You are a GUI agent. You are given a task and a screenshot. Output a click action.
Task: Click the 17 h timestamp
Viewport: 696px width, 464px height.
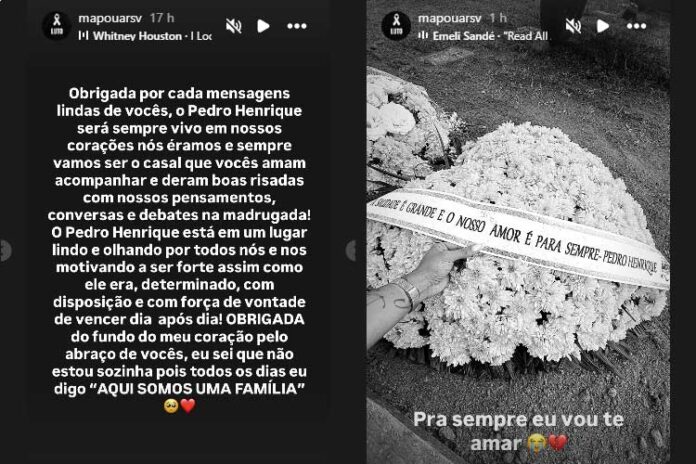click(x=162, y=18)
